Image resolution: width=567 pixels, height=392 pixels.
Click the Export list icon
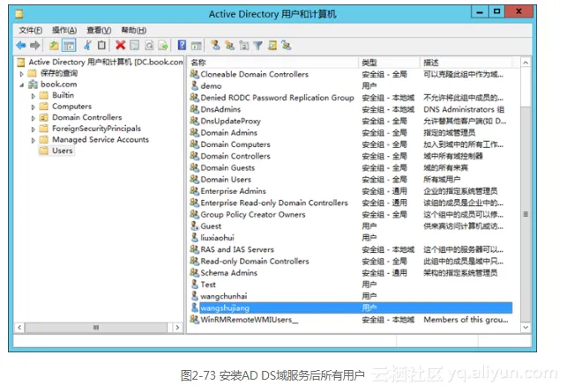[x=163, y=46]
